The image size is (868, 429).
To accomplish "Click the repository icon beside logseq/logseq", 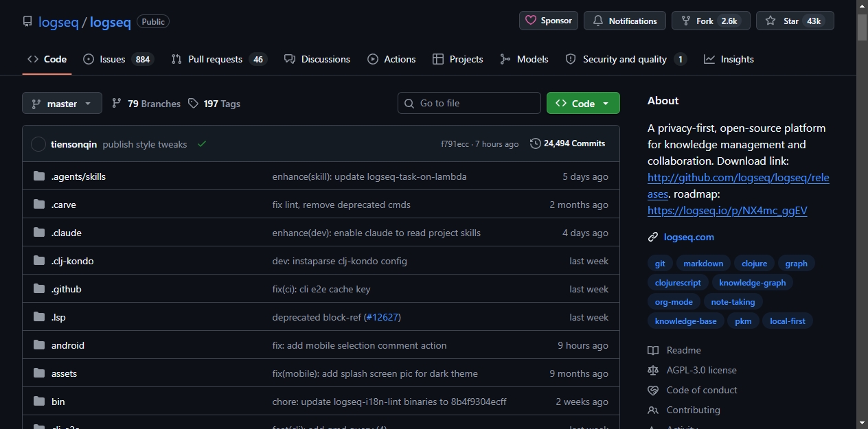I will coord(27,21).
